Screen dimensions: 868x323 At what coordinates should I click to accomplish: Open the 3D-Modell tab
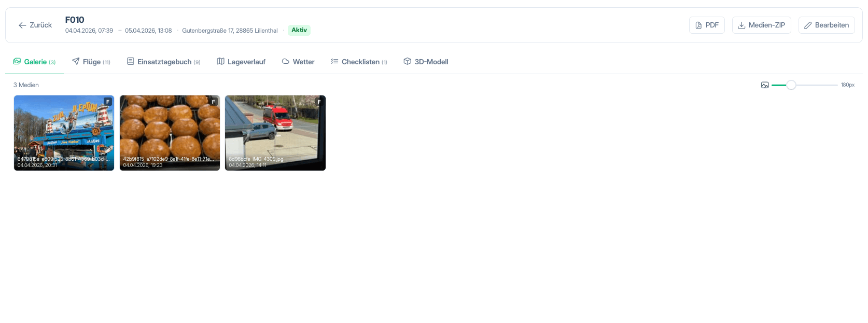point(426,62)
